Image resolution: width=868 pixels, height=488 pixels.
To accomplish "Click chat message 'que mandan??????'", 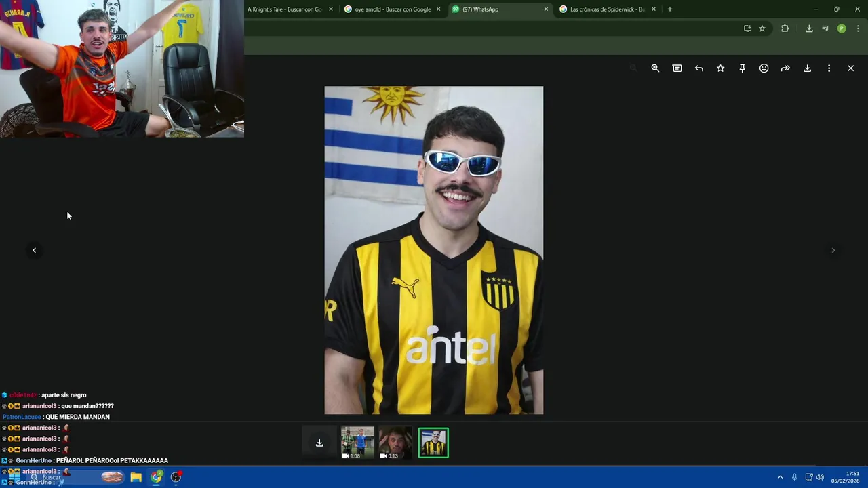I will point(87,406).
